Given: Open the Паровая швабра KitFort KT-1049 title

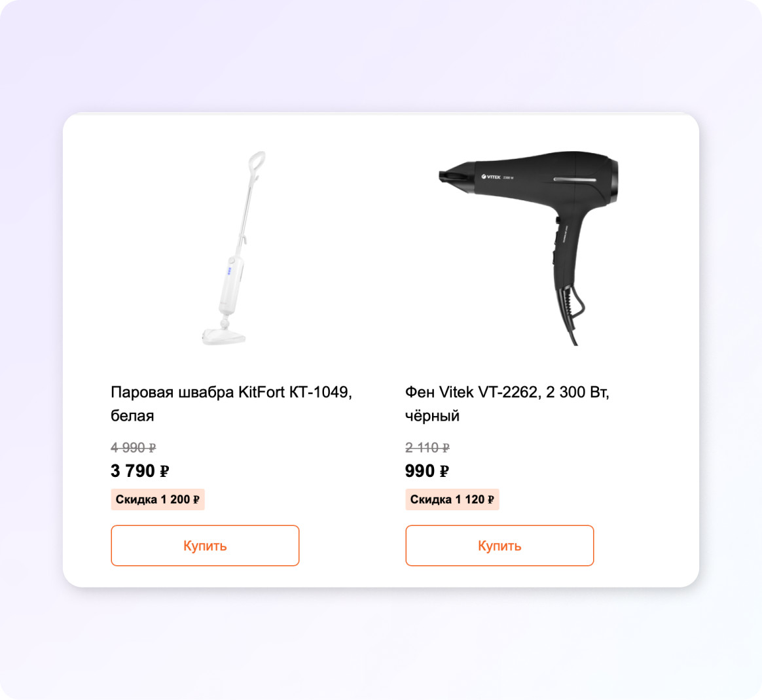Looking at the screenshot, I should 231,404.
